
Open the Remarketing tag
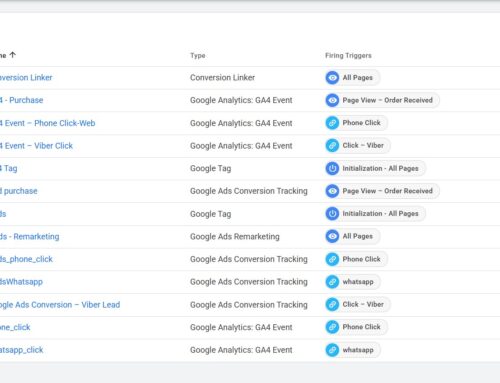[30, 237]
